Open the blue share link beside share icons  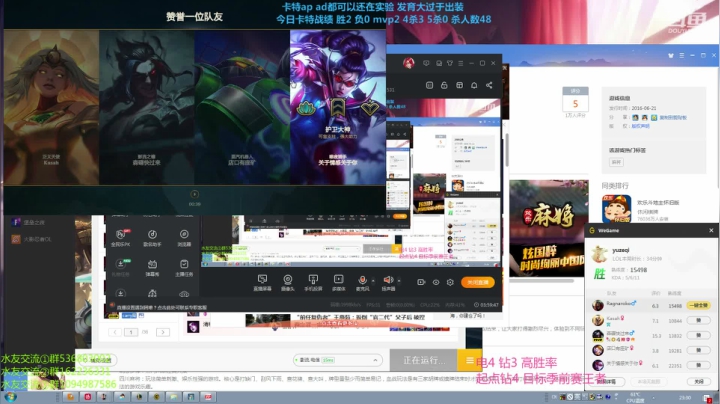click(673, 118)
